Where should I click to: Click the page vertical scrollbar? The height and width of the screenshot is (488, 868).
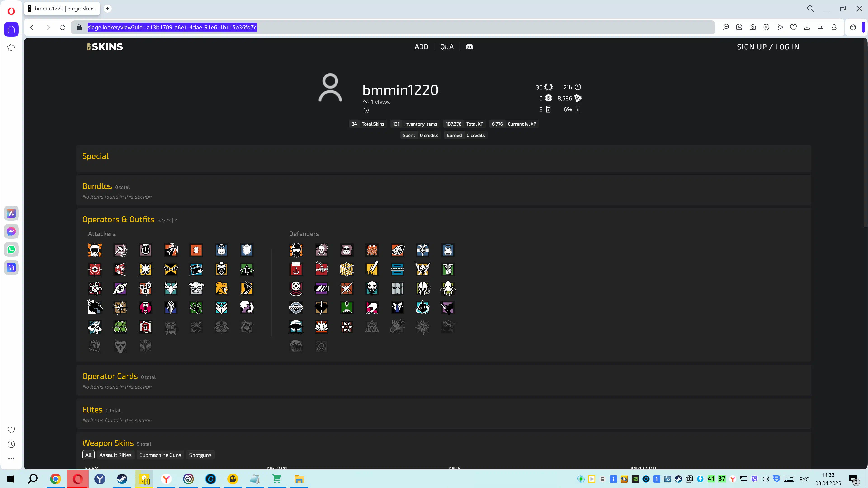865,133
